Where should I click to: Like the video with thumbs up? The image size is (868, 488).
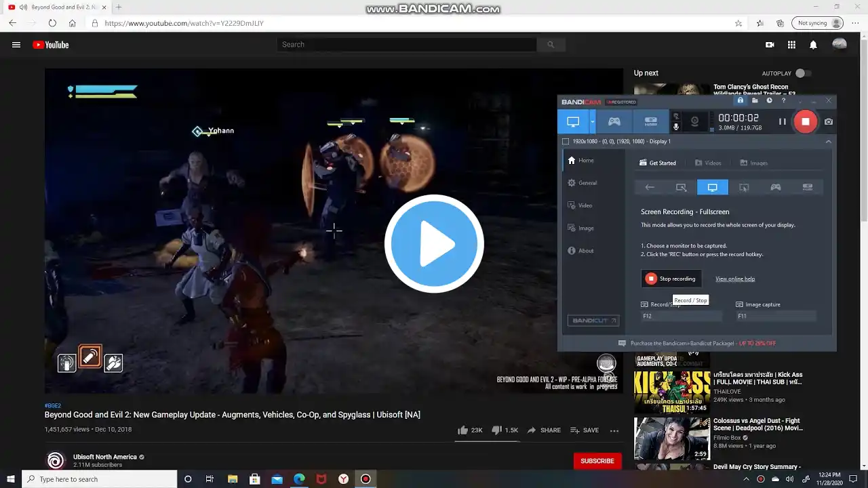pos(463,430)
